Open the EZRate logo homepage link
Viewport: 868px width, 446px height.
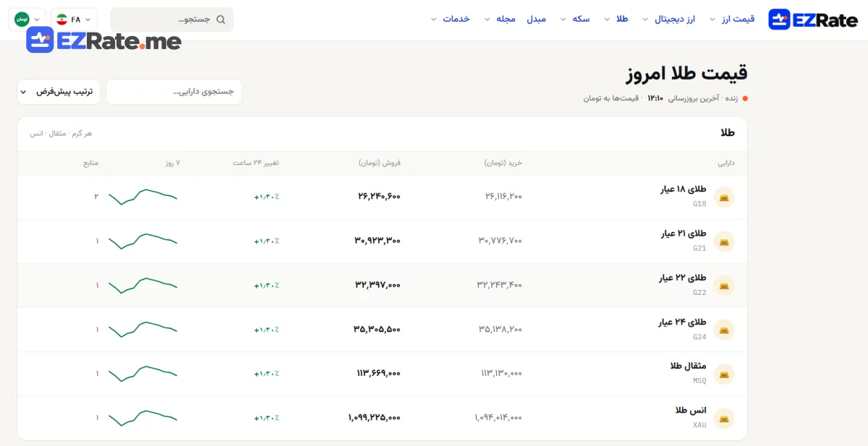coord(813,20)
